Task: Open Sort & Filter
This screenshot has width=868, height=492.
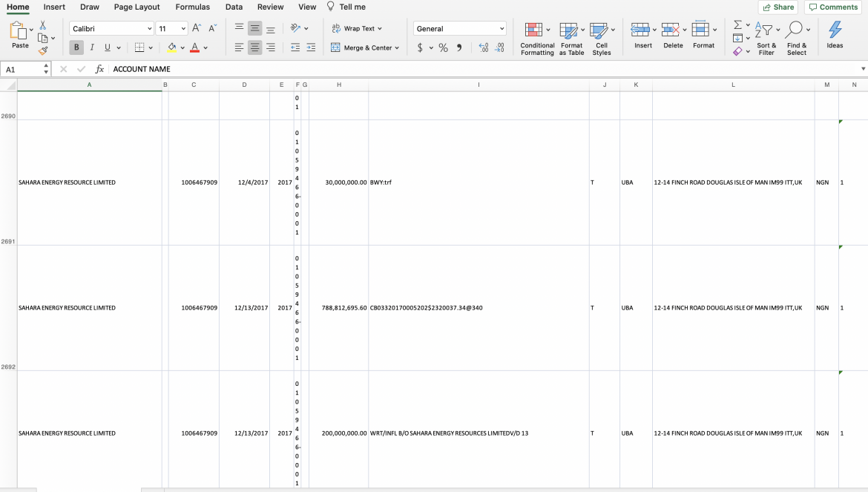Action: 766,39
